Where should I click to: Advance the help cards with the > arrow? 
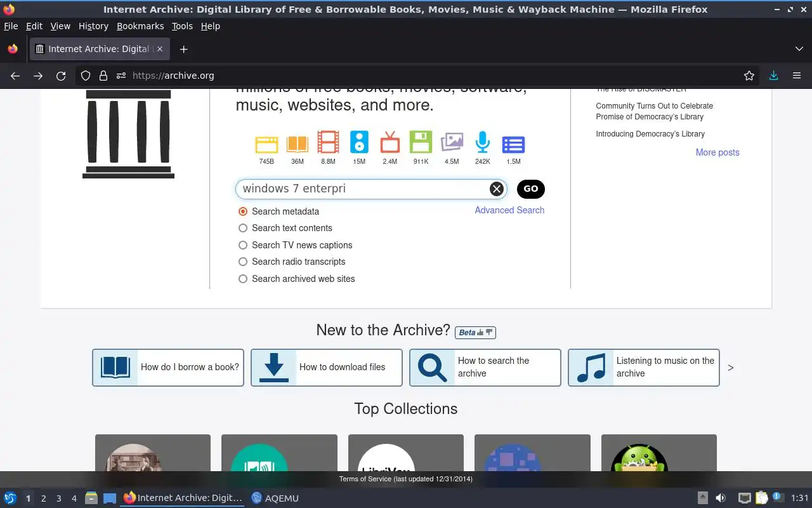tap(731, 368)
